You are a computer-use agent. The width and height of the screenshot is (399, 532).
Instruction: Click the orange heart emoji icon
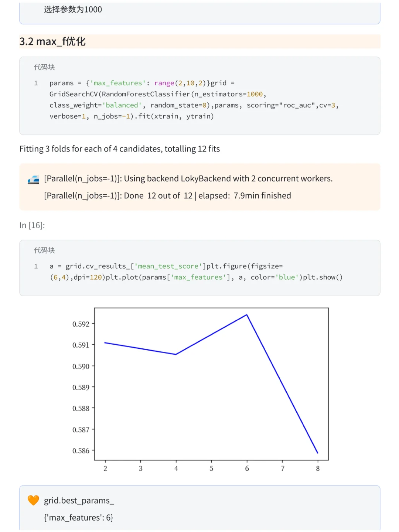click(x=33, y=500)
